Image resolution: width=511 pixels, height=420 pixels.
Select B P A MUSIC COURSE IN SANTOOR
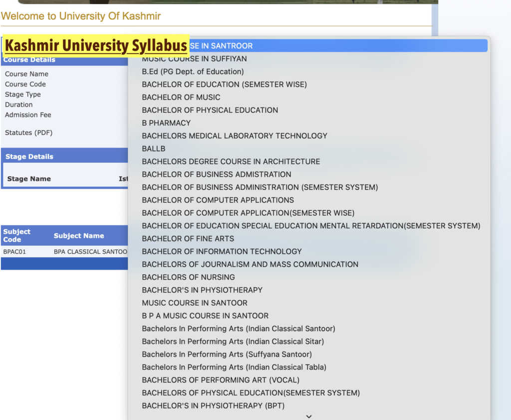pos(308,316)
